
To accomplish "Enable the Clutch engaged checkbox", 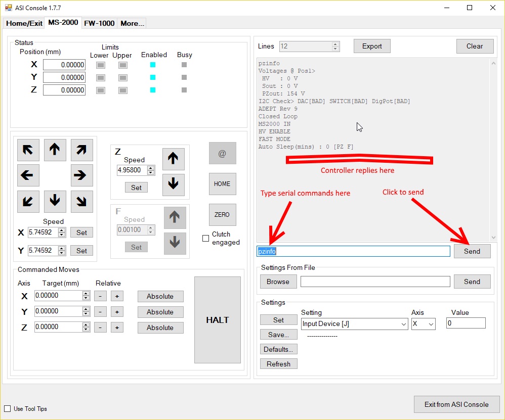I will click(206, 238).
